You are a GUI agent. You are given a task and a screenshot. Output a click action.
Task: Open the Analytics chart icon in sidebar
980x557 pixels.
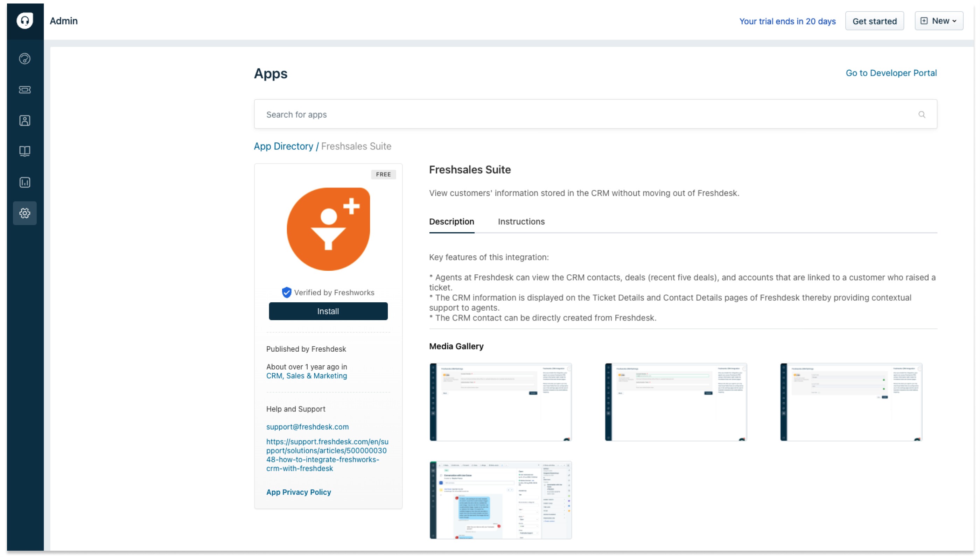(25, 182)
